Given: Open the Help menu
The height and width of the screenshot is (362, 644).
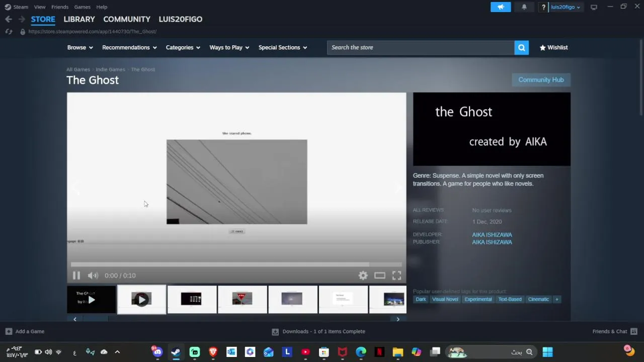Looking at the screenshot, I should point(102,7).
